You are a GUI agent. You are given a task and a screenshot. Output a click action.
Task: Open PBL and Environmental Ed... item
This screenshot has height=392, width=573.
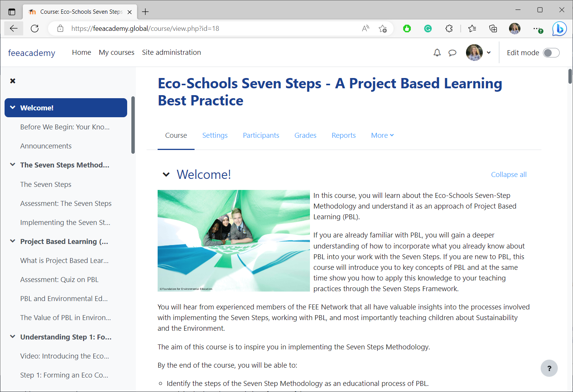64,298
